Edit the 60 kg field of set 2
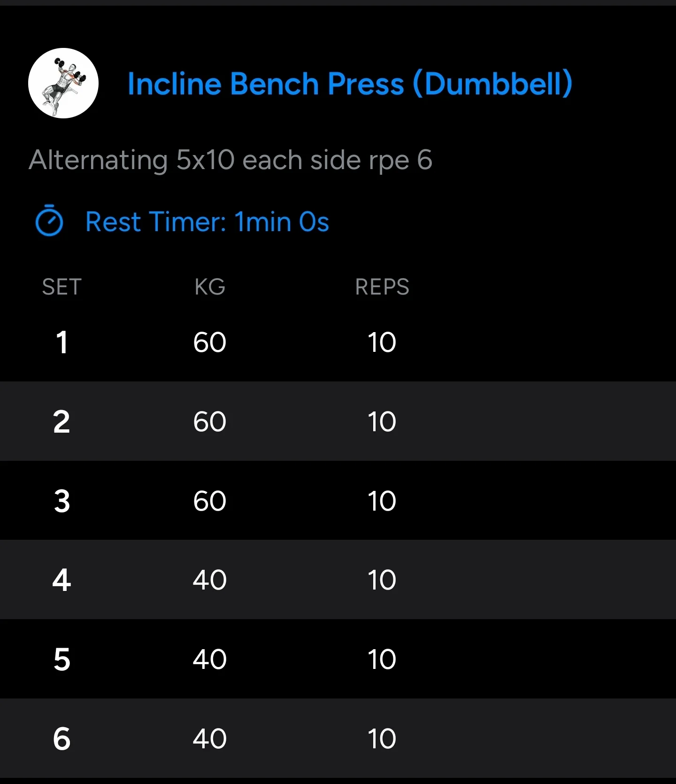676x784 pixels. [x=210, y=421]
